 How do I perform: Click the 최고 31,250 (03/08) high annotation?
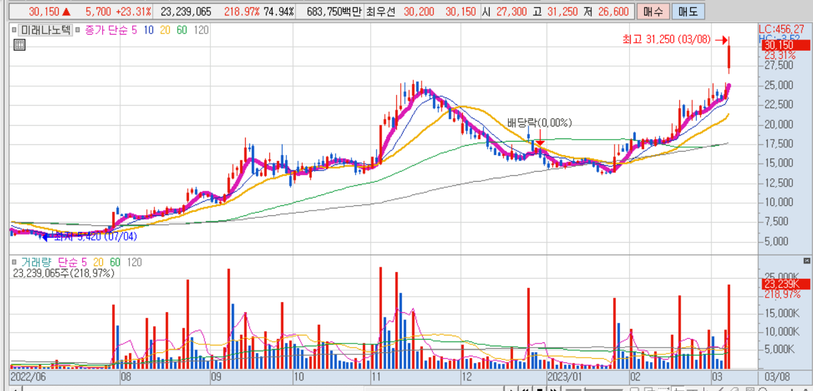point(667,39)
